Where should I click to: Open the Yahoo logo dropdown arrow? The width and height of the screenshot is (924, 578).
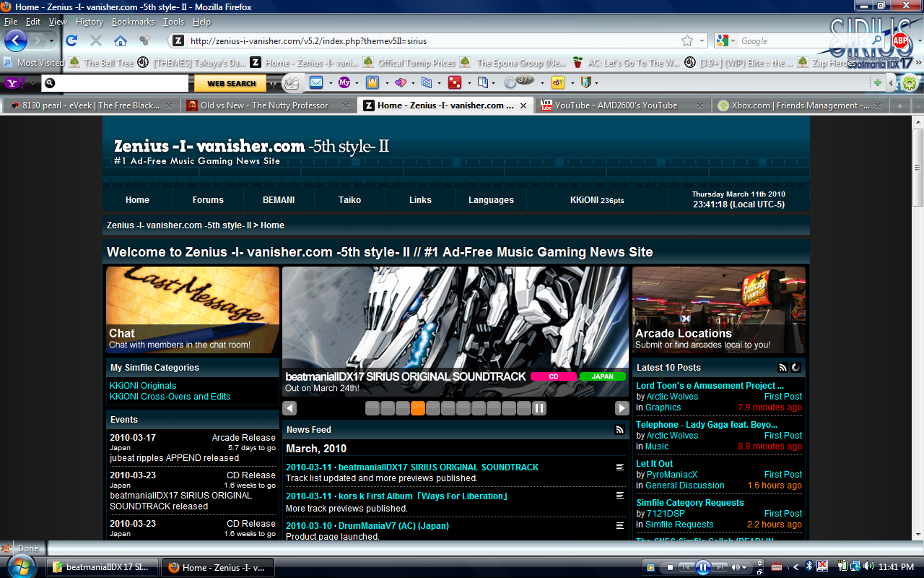click(x=33, y=83)
